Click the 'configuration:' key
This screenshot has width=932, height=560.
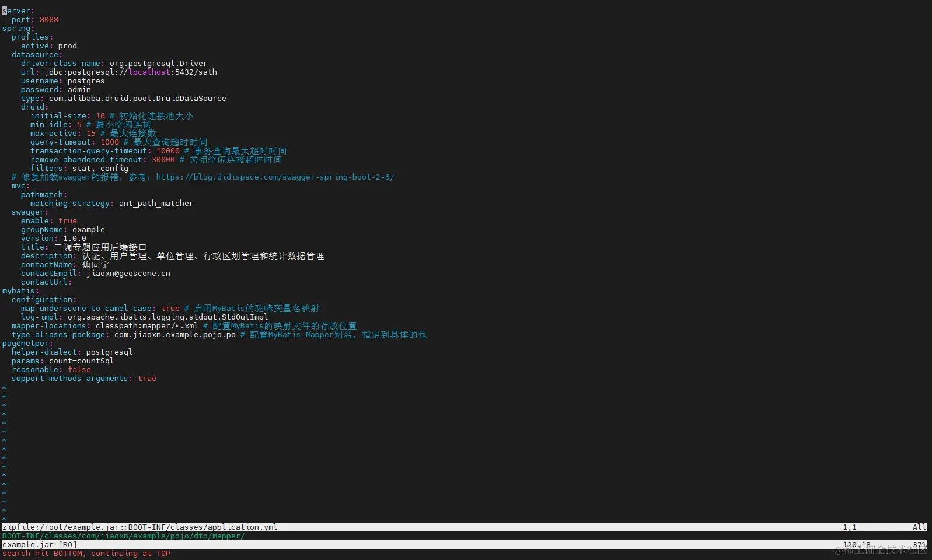click(x=44, y=300)
